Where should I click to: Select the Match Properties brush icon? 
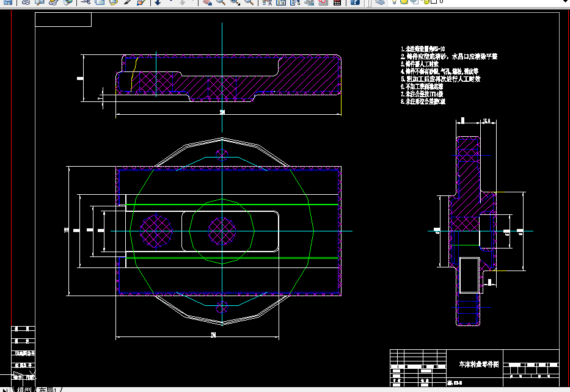[x=127, y=2]
